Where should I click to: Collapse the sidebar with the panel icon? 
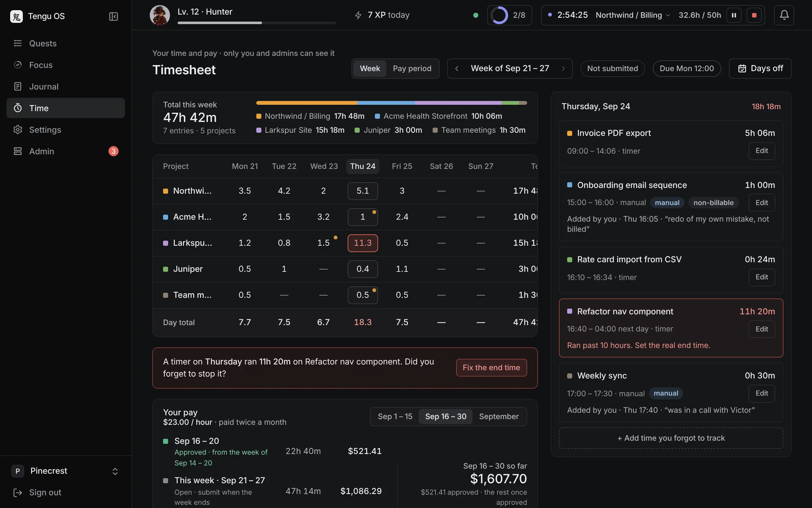point(114,16)
